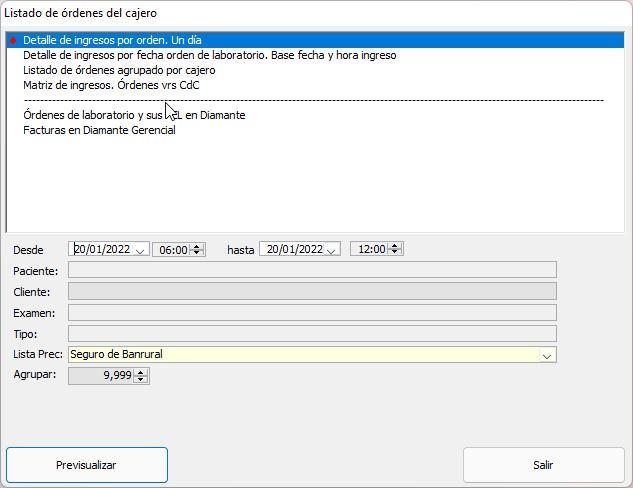Select 'Detalle de ingresos por fecha orden' report

209,55
